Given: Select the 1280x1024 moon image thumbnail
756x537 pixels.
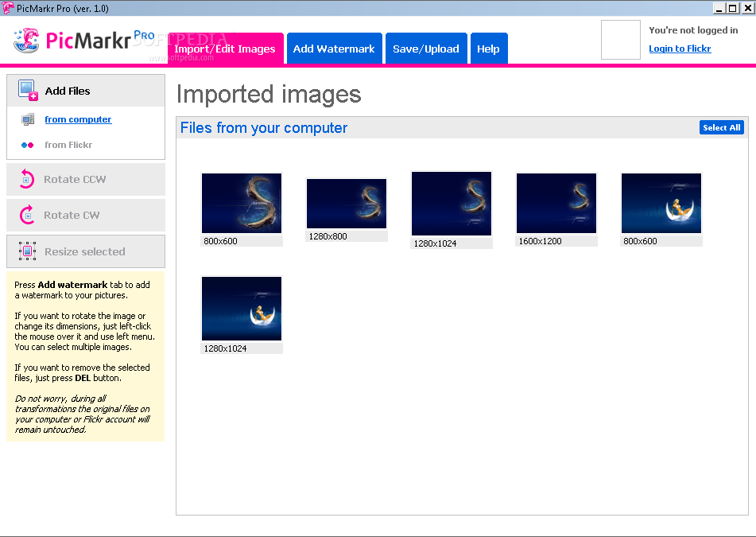Looking at the screenshot, I should 242,309.
